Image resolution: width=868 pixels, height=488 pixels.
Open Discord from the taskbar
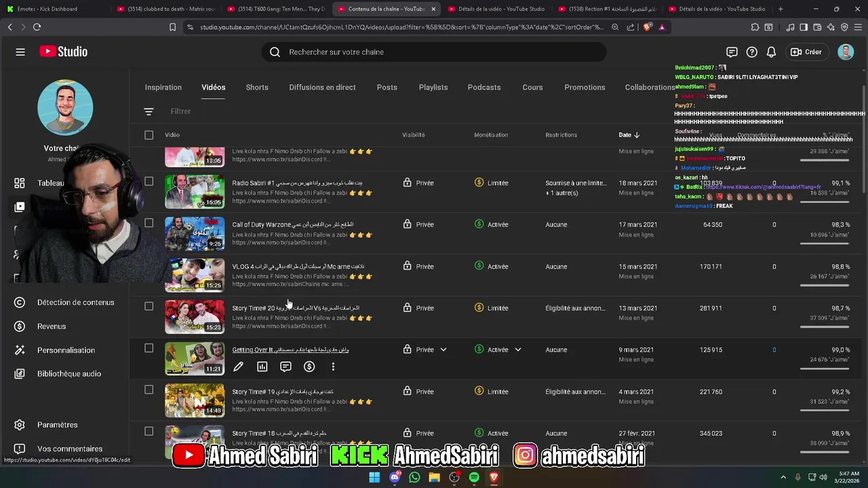395,477
